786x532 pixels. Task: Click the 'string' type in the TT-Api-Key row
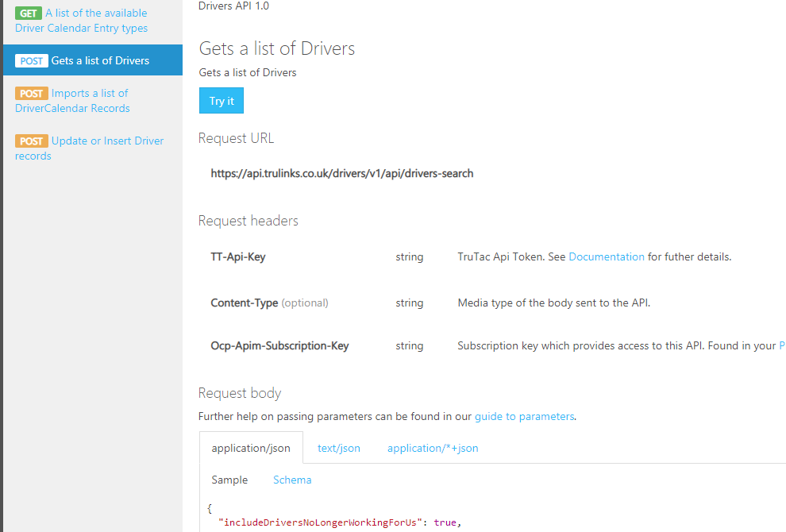click(x=410, y=256)
